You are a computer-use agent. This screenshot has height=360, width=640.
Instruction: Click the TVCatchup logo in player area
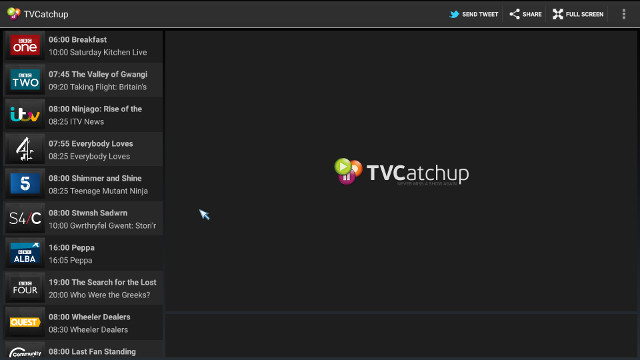click(402, 172)
